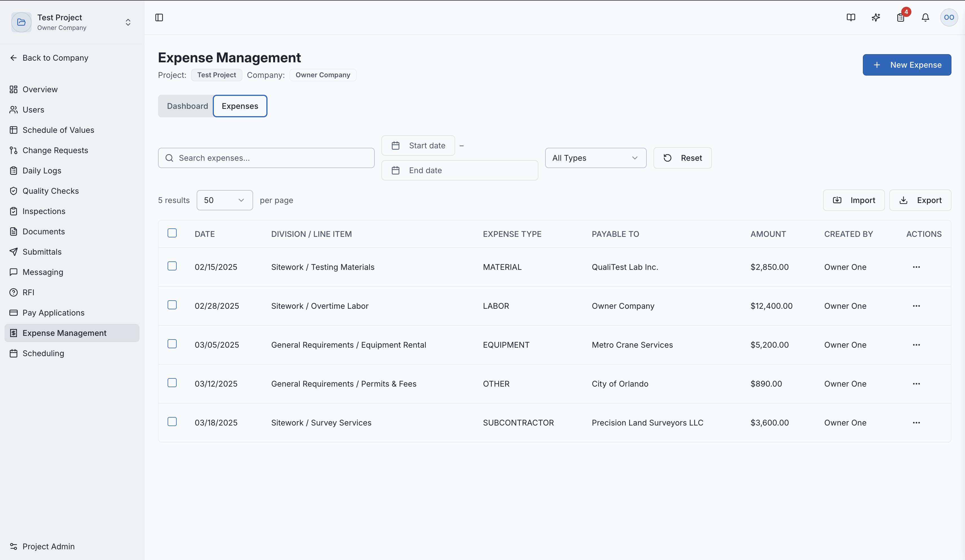Click the Owner Company badge
965x560 pixels.
(x=323, y=75)
